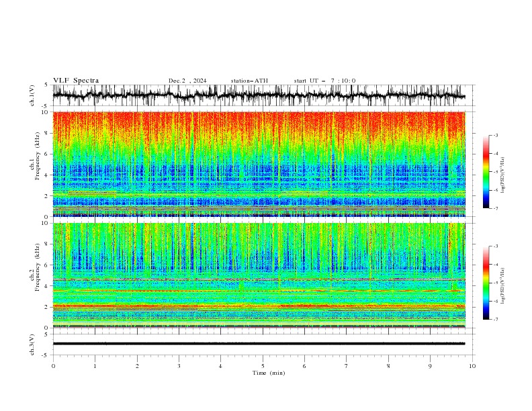Screen dimensions: 532x411
Task: Select the ch.2 "Frequency (kHz)" axis label
Action: point(38,267)
